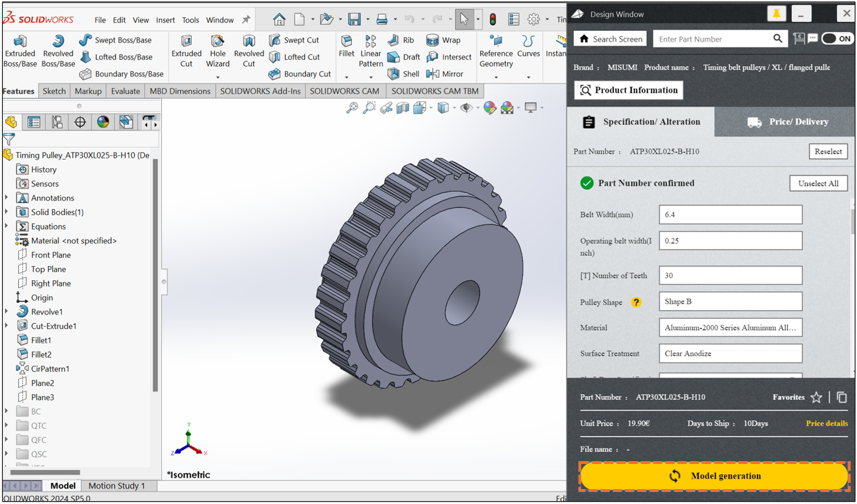Click the Extruded Boss/Base tool
Image resolution: width=857 pixels, height=504 pixels.
pos(20,50)
